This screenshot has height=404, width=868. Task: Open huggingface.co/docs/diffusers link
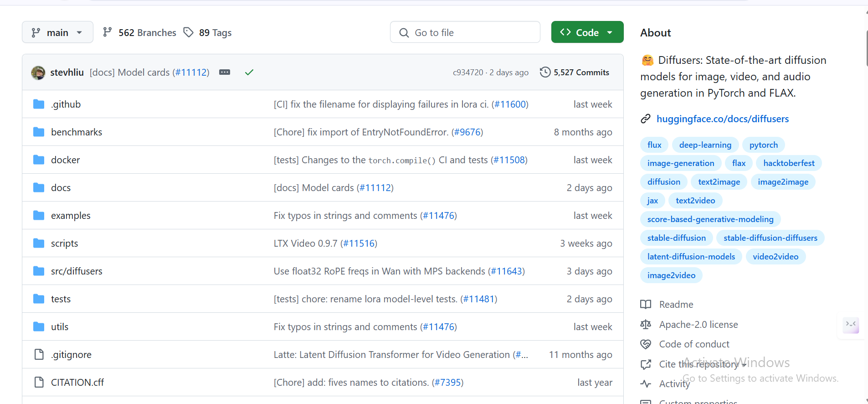pyautogui.click(x=723, y=119)
